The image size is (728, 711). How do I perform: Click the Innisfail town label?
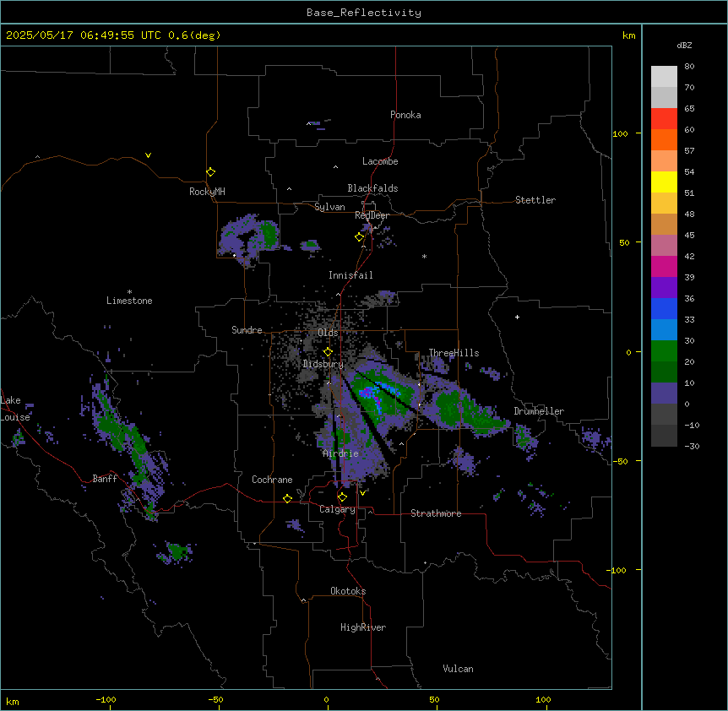(x=350, y=275)
